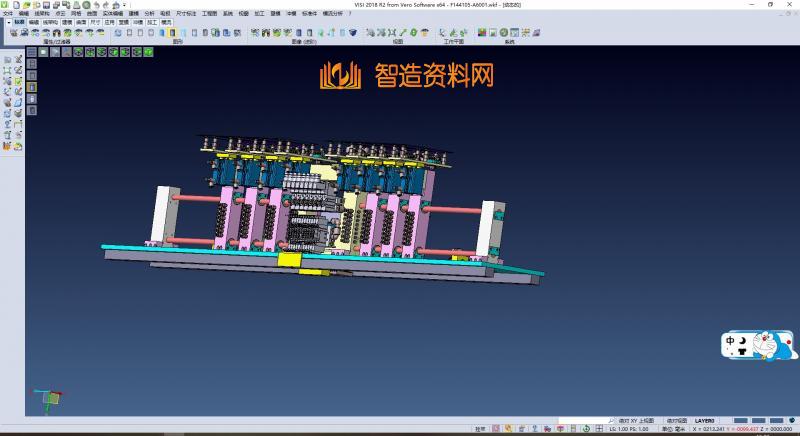This screenshot has height=436, width=800.
Task: Click the XYZ axis triad in viewport corner
Action: click(46, 398)
